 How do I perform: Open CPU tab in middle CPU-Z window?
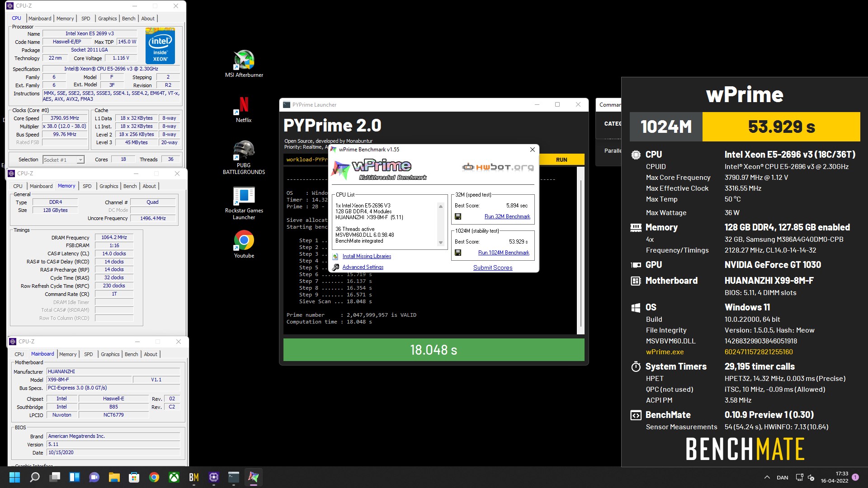pyautogui.click(x=18, y=186)
